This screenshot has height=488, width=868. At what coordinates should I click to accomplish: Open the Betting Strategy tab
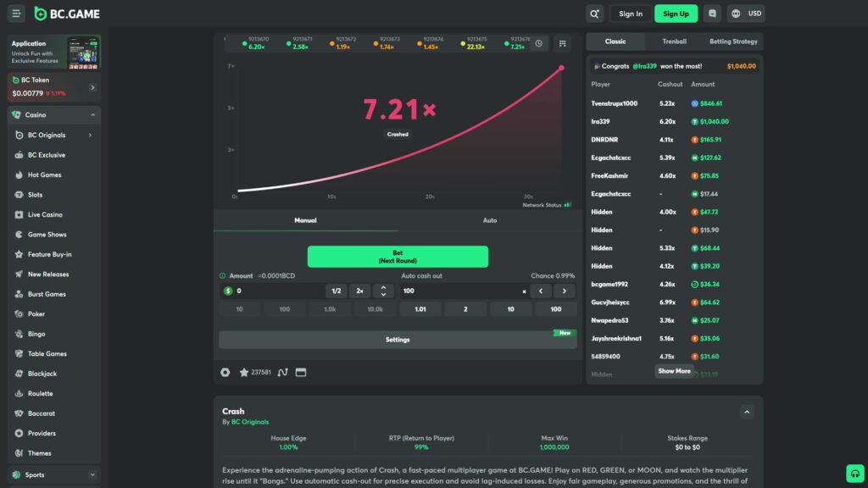[x=733, y=42]
